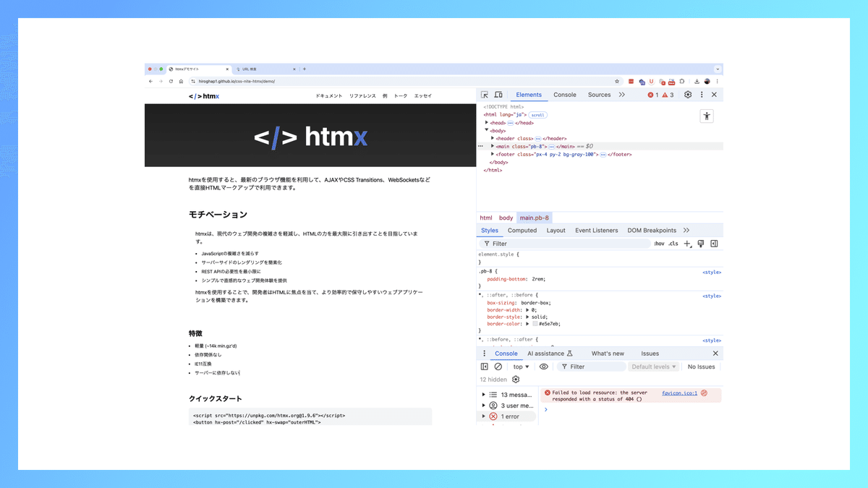The height and width of the screenshot is (488, 868).
Task: Expand the 3 user messages group
Action: click(x=484, y=406)
